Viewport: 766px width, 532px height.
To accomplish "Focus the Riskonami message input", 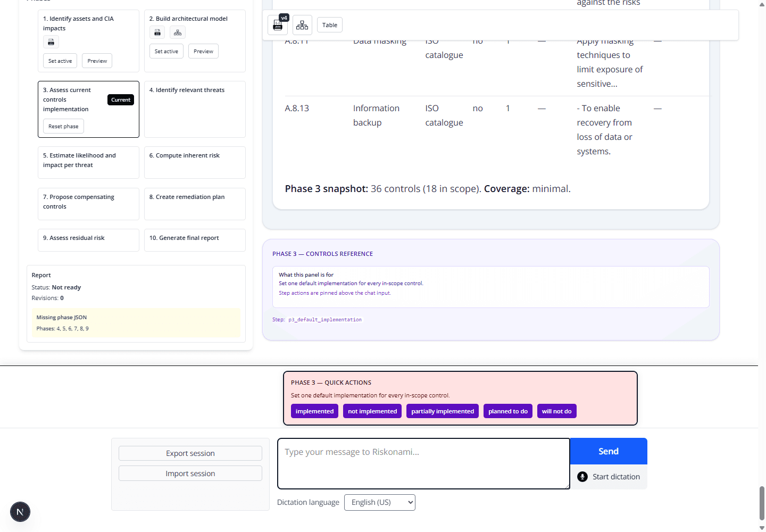I will [x=423, y=463].
